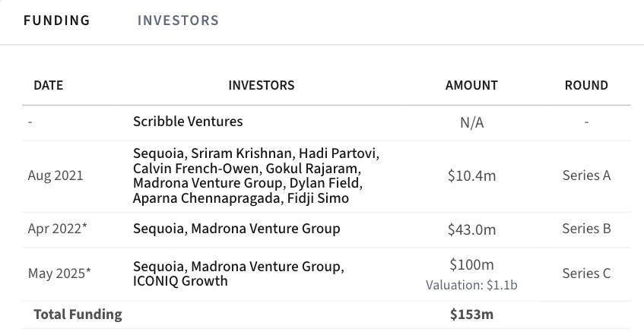Sort by the Amount column header

point(471,85)
